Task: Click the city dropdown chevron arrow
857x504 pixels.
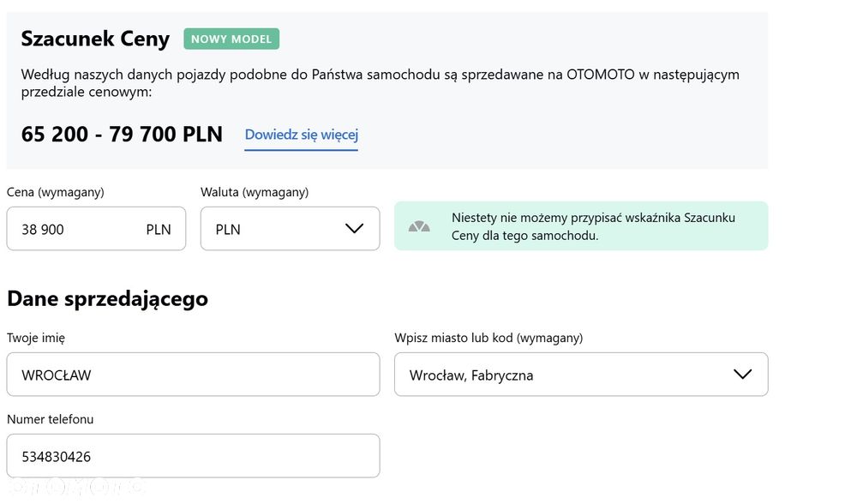Action: (x=742, y=375)
